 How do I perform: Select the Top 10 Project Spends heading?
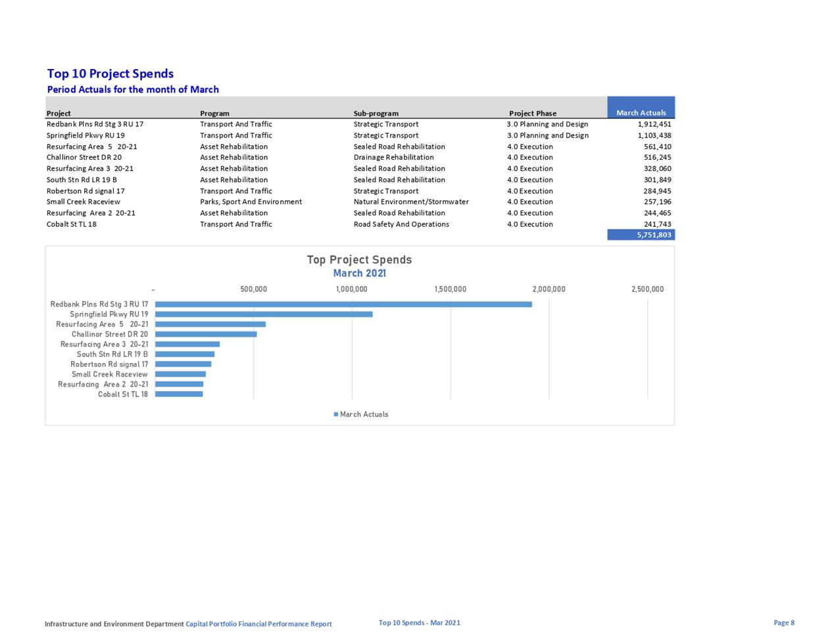tap(111, 74)
